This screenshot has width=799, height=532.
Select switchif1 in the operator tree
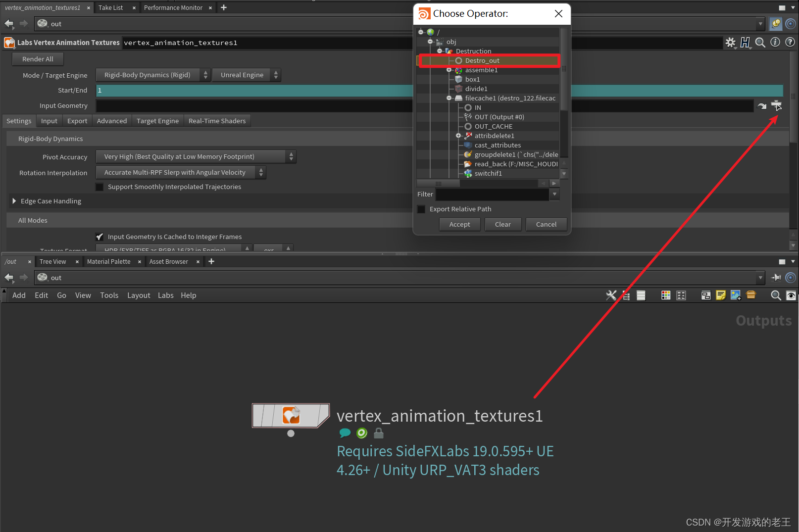coord(488,173)
